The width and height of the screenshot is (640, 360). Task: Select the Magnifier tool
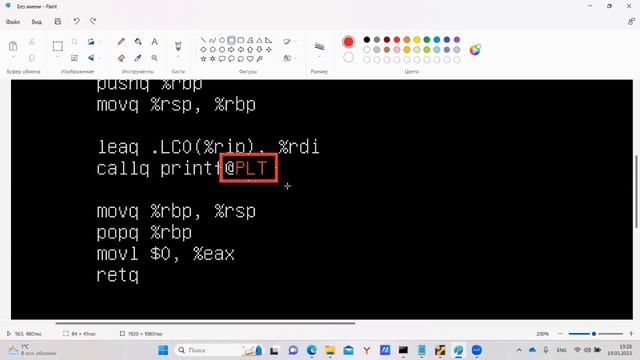point(154,58)
